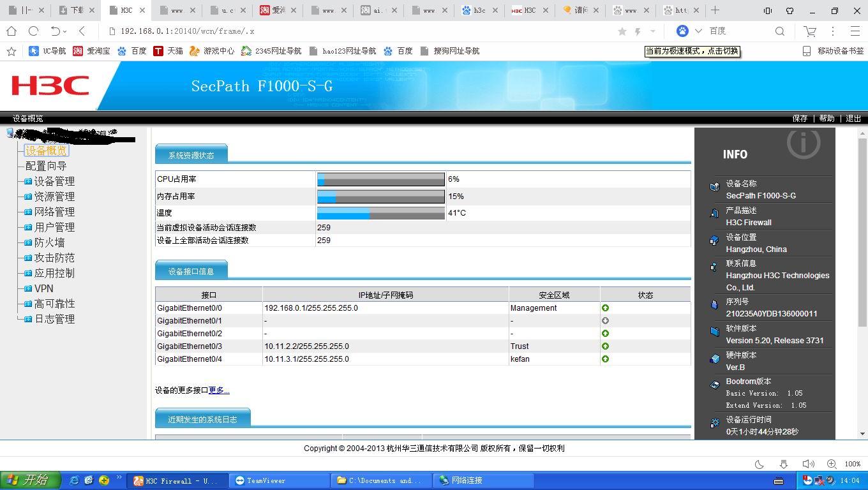
Task: Click the 设备位置 icon in INFO panel
Action: 714,241
